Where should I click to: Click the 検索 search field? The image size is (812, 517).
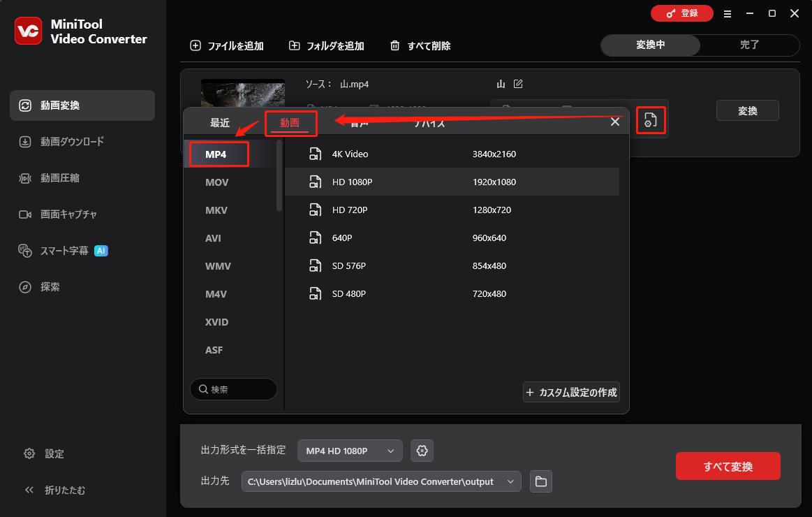233,389
